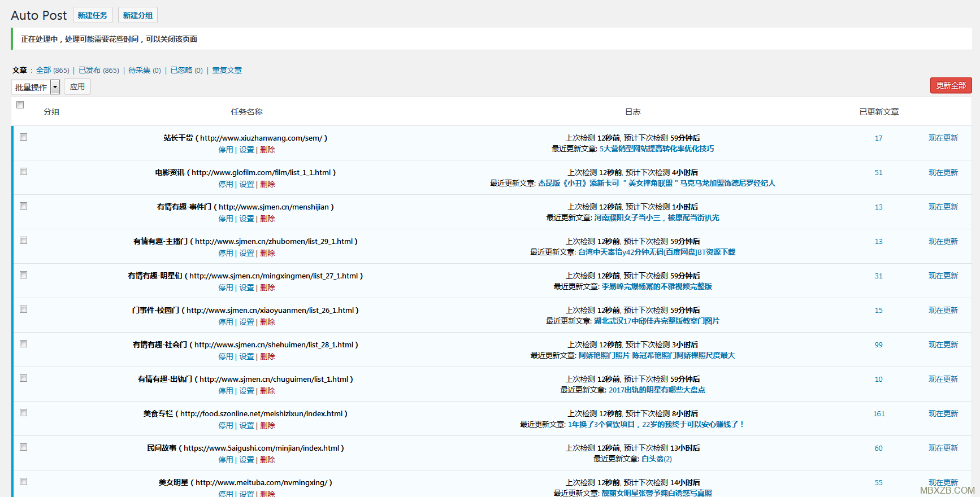Screen dimensions: 980x497
Task: Check the 有情有趣-出轨门 task checkbox
Action: [x=24, y=378]
